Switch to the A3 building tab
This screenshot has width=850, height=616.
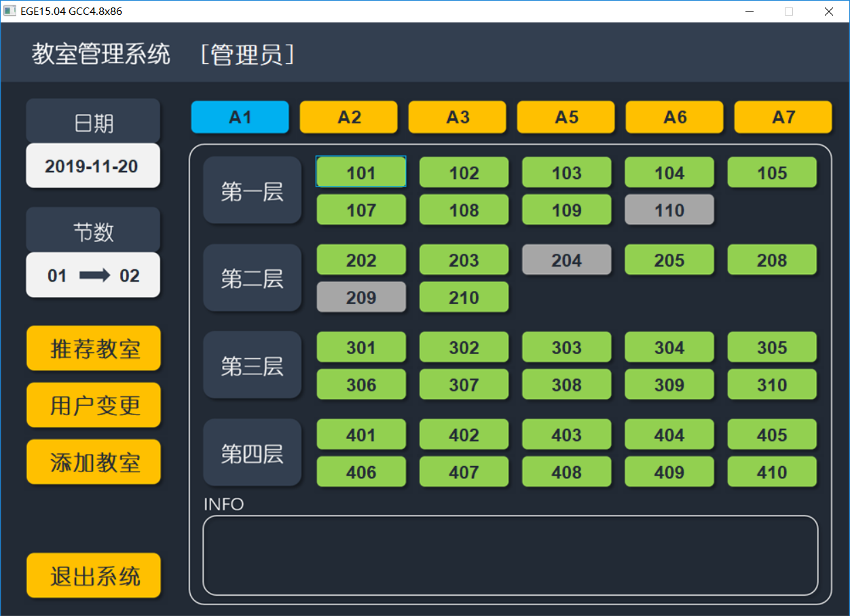click(457, 117)
